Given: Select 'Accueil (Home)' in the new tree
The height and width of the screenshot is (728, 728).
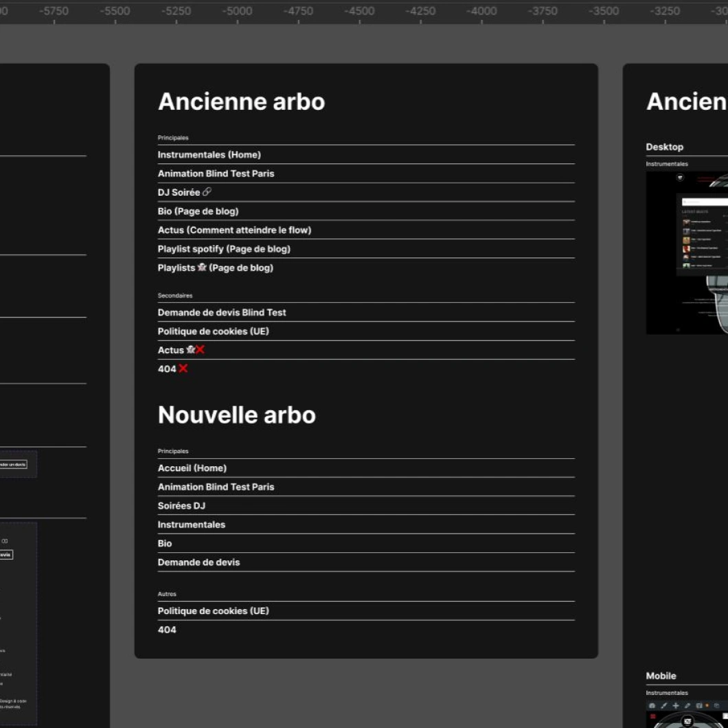Looking at the screenshot, I should [192, 468].
